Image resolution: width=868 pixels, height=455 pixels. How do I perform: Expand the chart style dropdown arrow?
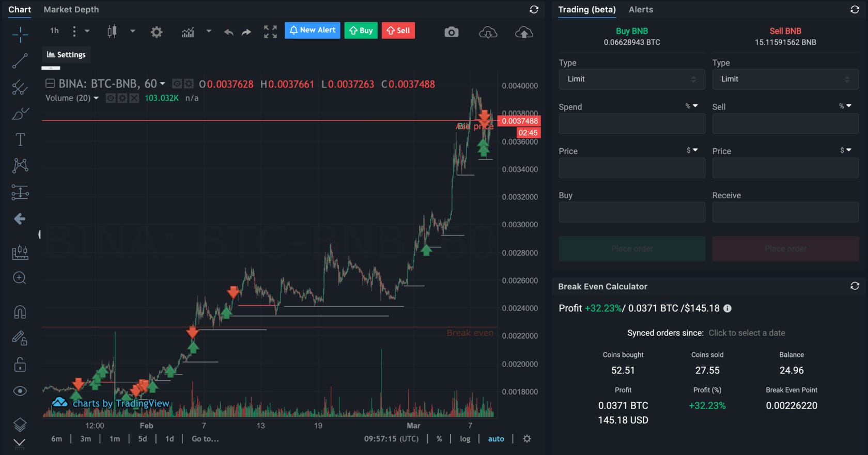pyautogui.click(x=132, y=31)
